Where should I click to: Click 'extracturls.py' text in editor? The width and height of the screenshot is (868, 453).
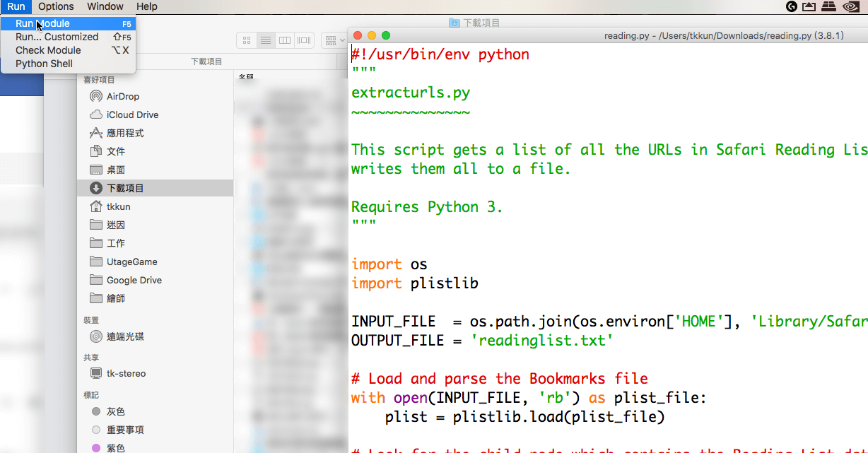click(411, 93)
